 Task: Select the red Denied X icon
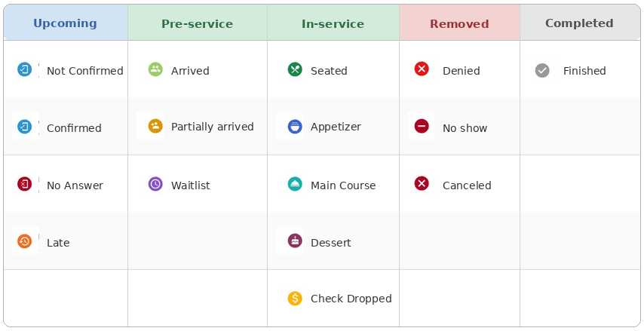(x=422, y=69)
